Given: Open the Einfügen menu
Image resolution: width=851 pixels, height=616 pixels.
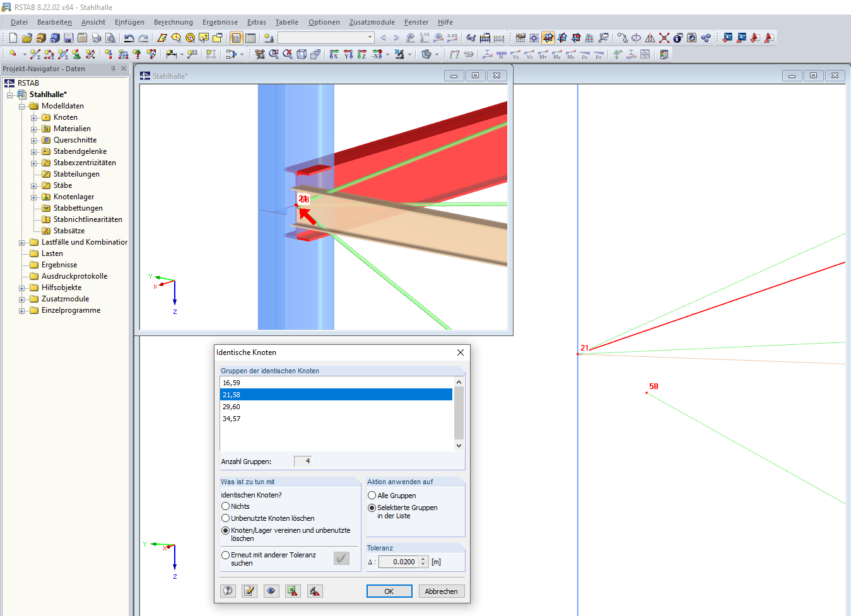Looking at the screenshot, I should point(129,22).
